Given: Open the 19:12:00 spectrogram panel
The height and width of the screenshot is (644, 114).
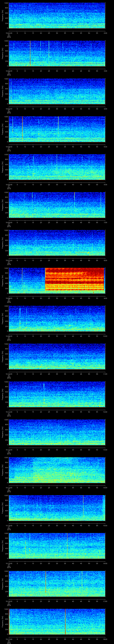Looking at the screenshot, I should (x=57, y=432).
